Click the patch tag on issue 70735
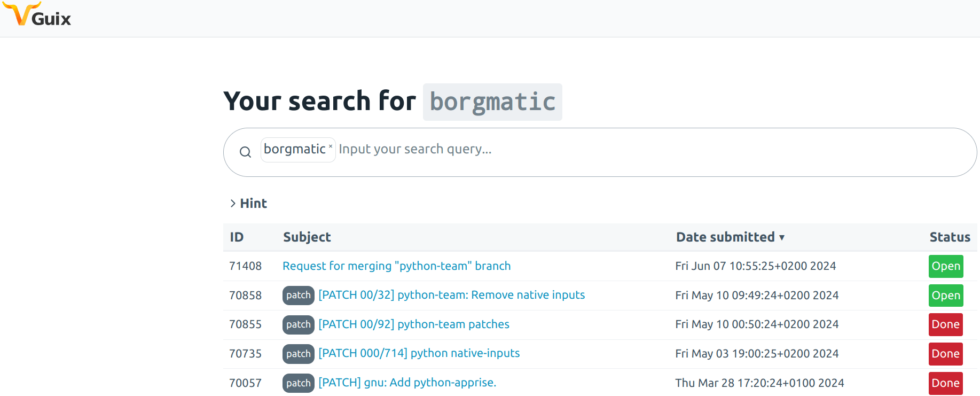Viewport: 980px width, 396px height. (298, 354)
